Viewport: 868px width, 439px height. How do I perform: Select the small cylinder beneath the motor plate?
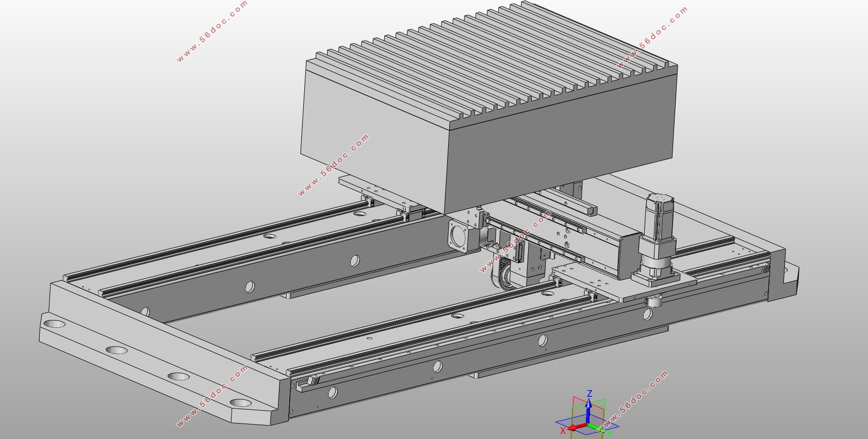(x=654, y=300)
